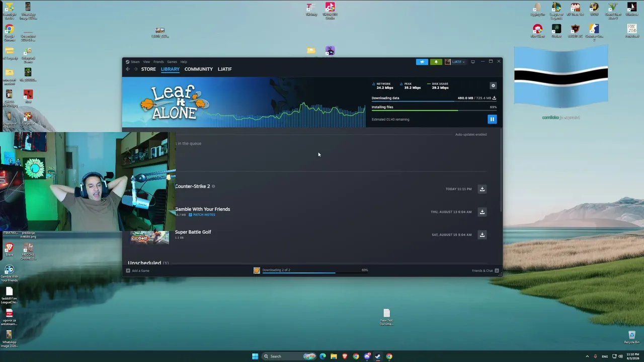Click Add a Game in Steam
The height and width of the screenshot is (362, 644).
[137, 270]
